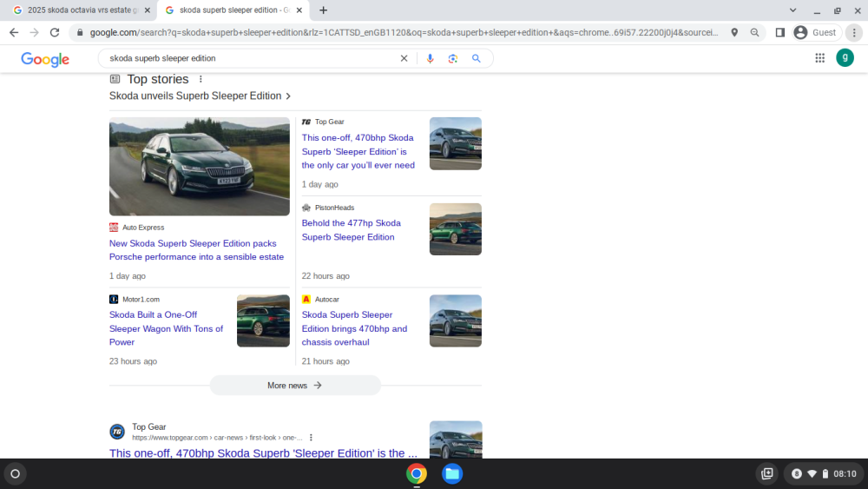Open the large Auto Express car image
Image resolution: width=868 pixels, height=489 pixels.
(200, 166)
